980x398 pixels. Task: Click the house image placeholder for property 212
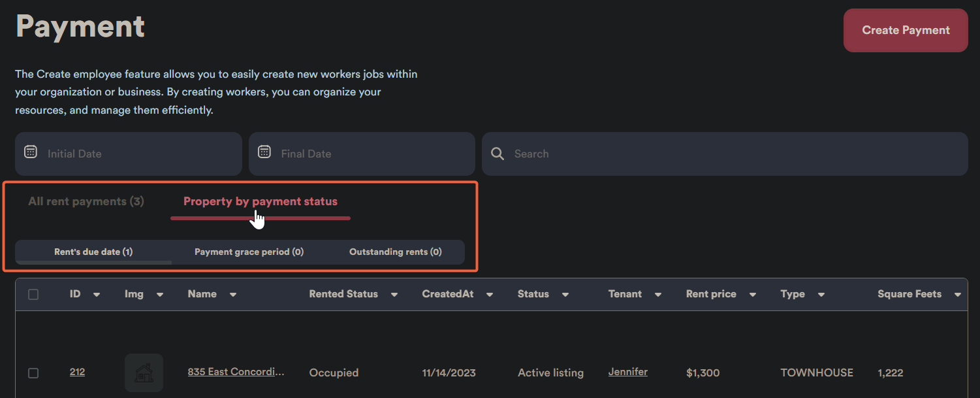point(144,373)
